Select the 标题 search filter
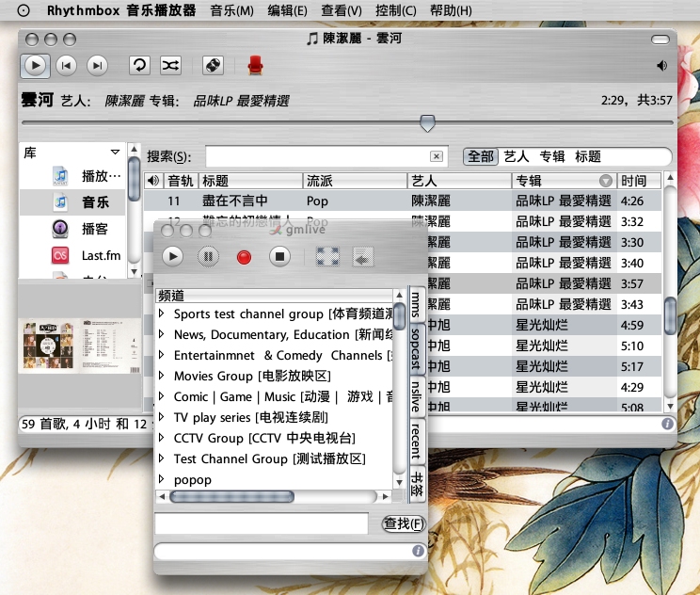700x595 pixels. tap(588, 156)
